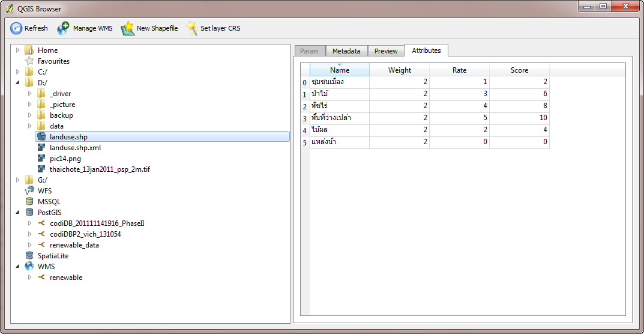
Task: Collapse the D:/ drive node
Action: click(17, 83)
